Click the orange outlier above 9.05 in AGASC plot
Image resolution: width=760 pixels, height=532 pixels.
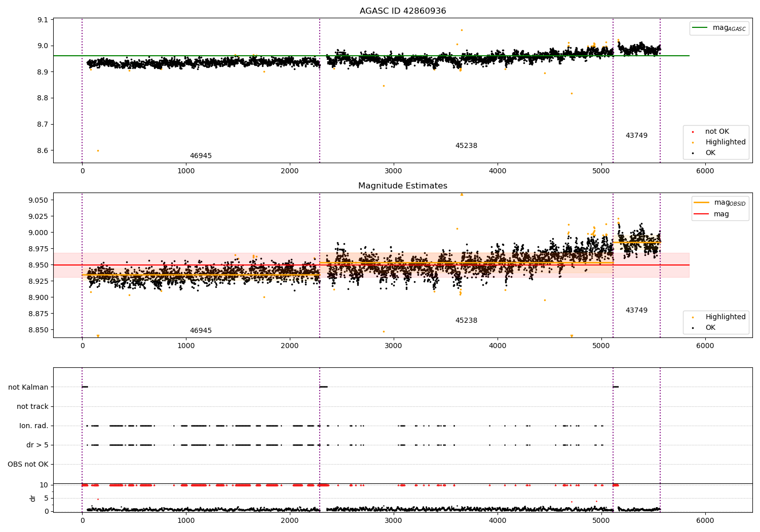pyautogui.click(x=462, y=30)
